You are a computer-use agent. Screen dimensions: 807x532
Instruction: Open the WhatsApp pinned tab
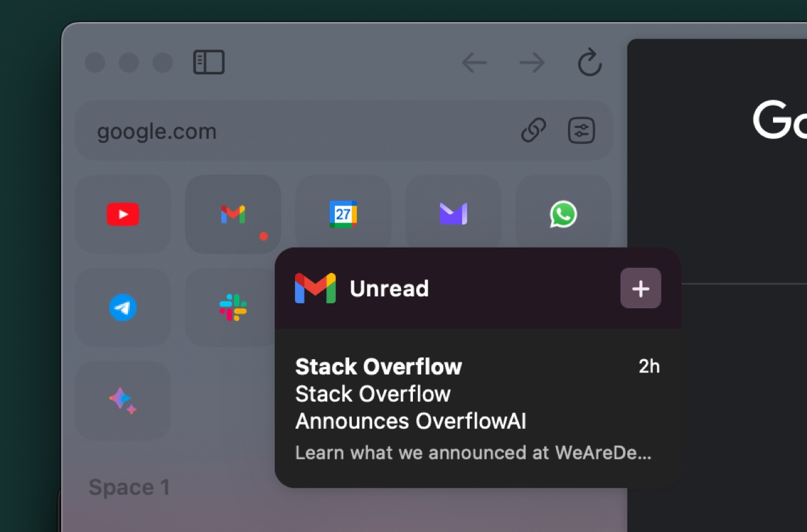[564, 214]
